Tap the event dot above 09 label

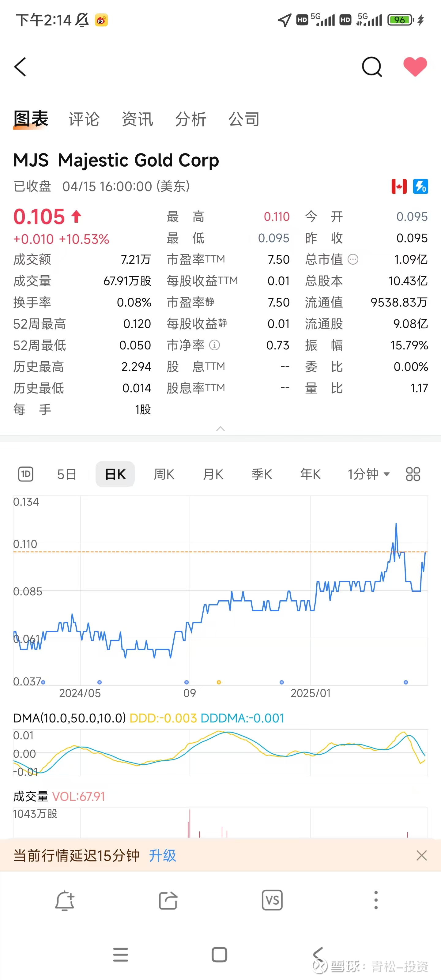187,682
